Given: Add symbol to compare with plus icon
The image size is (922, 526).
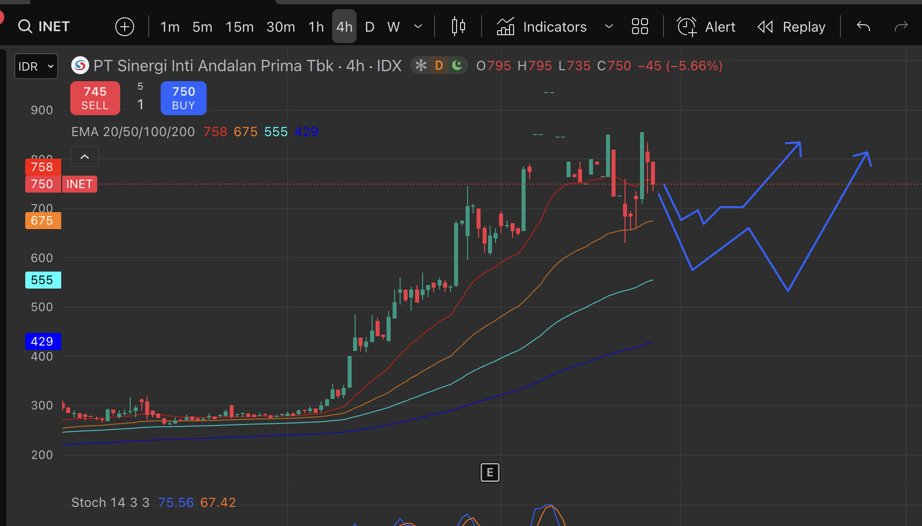Looking at the screenshot, I should (125, 26).
